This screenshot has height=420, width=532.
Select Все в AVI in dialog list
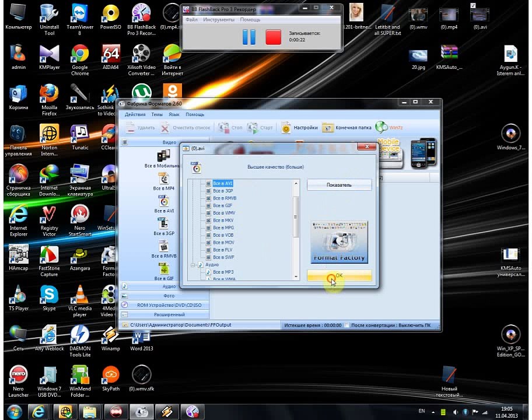pos(223,183)
